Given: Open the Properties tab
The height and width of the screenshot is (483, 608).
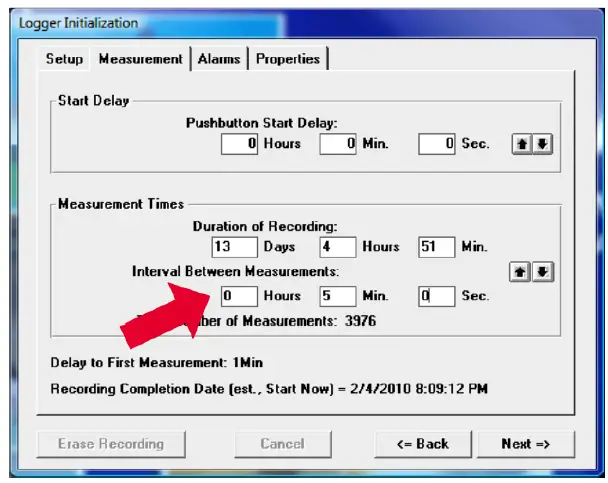Looking at the screenshot, I should [288, 59].
